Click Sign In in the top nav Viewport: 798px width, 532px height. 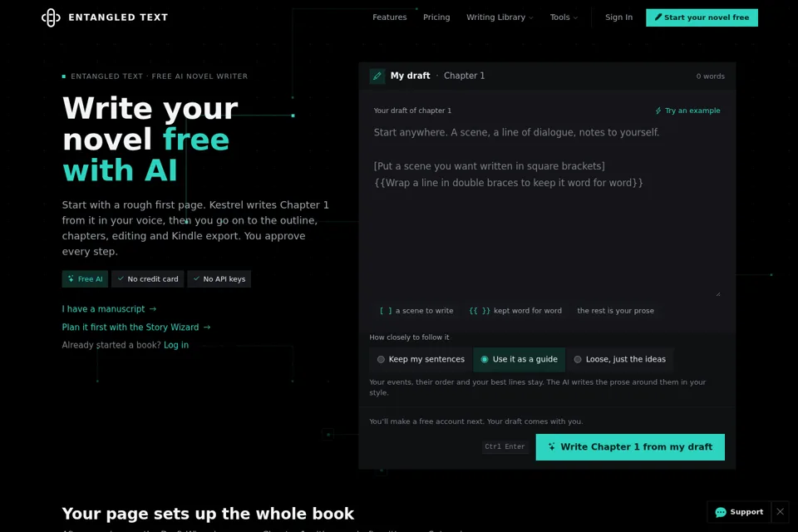(618, 17)
